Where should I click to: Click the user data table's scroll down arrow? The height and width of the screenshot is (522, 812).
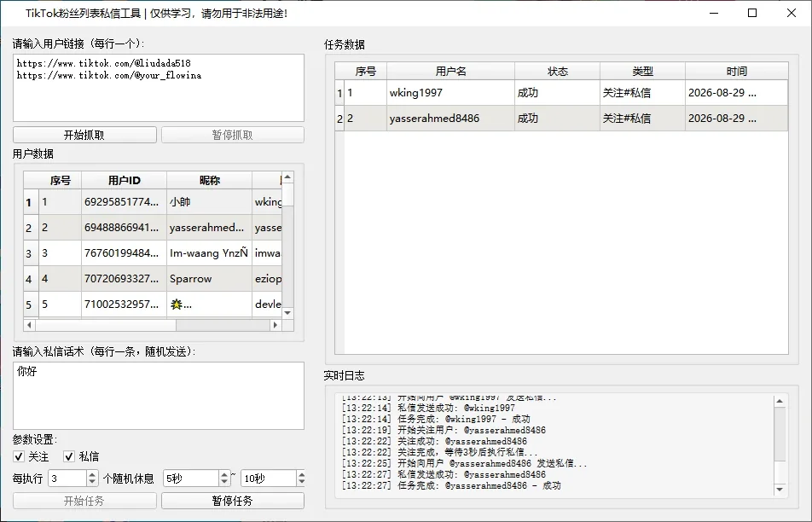[287, 313]
